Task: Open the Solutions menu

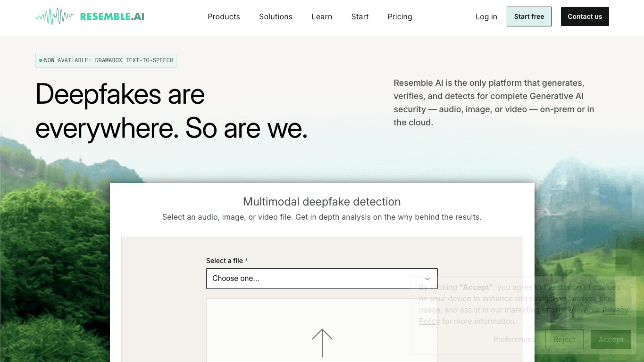Action: (x=276, y=16)
